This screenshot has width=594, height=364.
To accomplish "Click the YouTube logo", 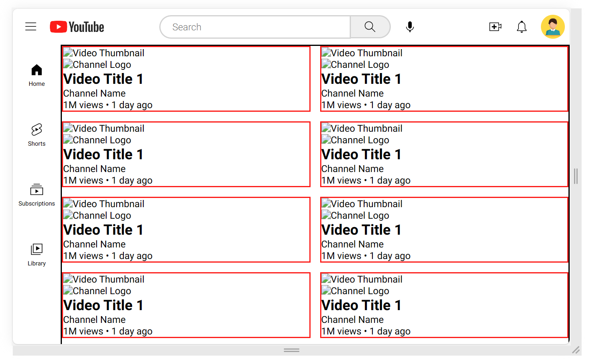I will [77, 27].
